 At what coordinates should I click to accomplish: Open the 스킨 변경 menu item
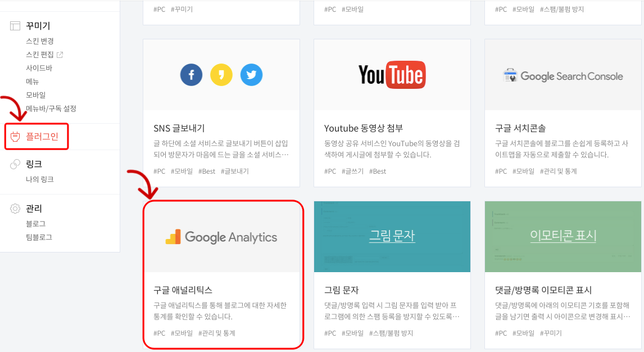[x=40, y=41]
